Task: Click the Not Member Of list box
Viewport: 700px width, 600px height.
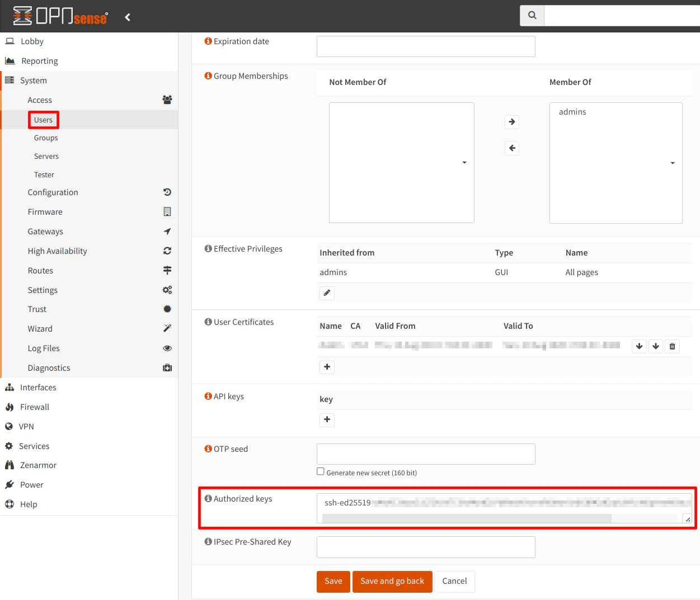Action: pyautogui.click(x=402, y=163)
